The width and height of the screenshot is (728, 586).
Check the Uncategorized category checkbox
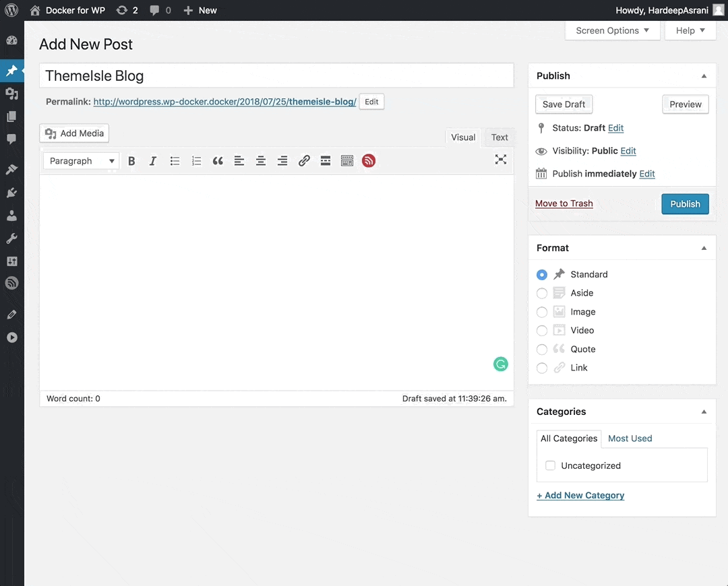point(550,465)
